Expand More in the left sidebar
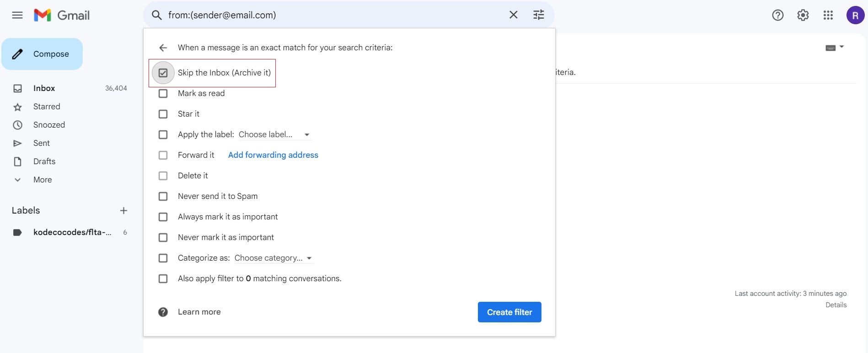Image resolution: width=868 pixels, height=353 pixels. (42, 180)
